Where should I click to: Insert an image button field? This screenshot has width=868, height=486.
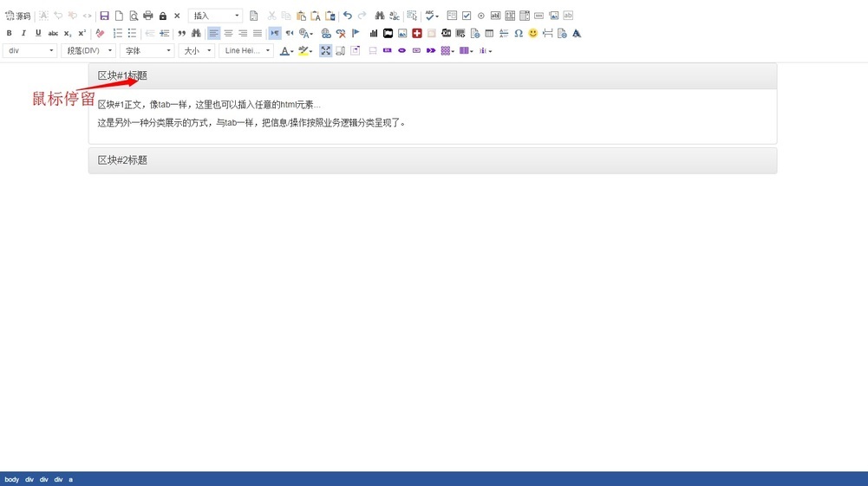click(553, 16)
